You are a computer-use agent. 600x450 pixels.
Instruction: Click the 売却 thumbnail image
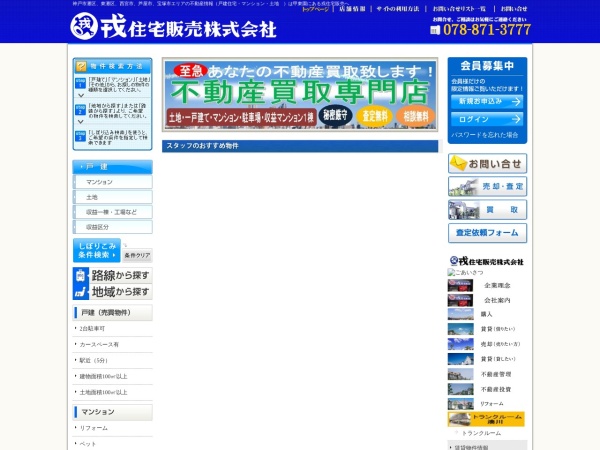tap(460, 344)
